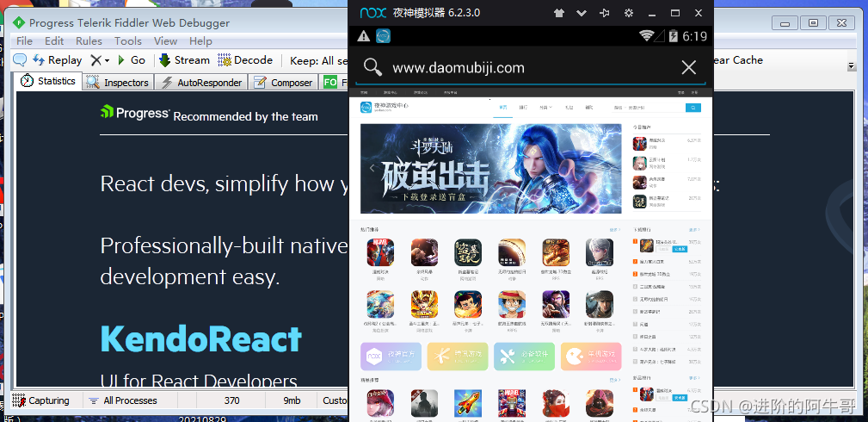Toggle Decode in the Fiddler toolbar
The image size is (868, 422).
point(245,60)
